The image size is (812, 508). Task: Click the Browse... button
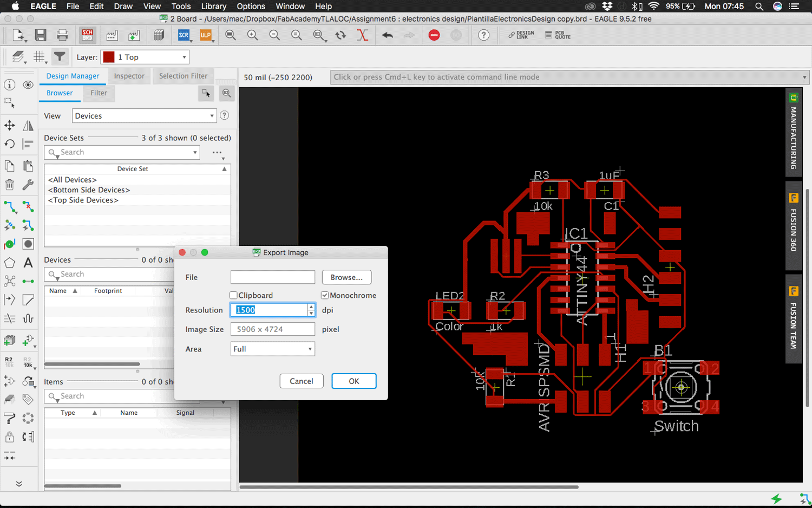(346, 277)
